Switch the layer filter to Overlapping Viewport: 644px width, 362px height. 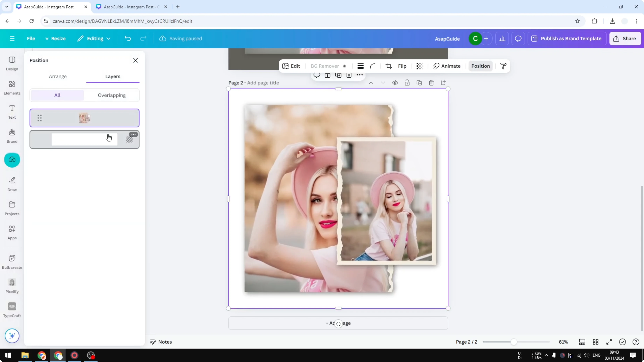coord(112,95)
